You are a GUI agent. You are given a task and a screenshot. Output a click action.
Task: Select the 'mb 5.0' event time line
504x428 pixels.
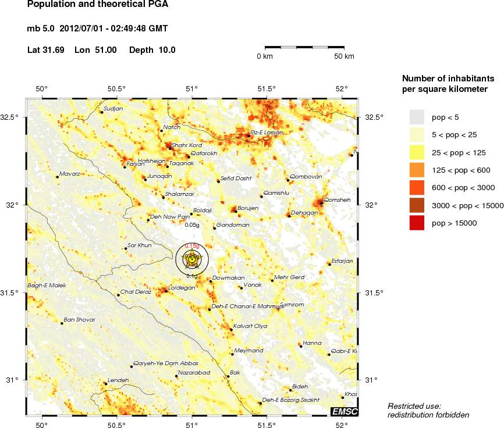click(97, 28)
